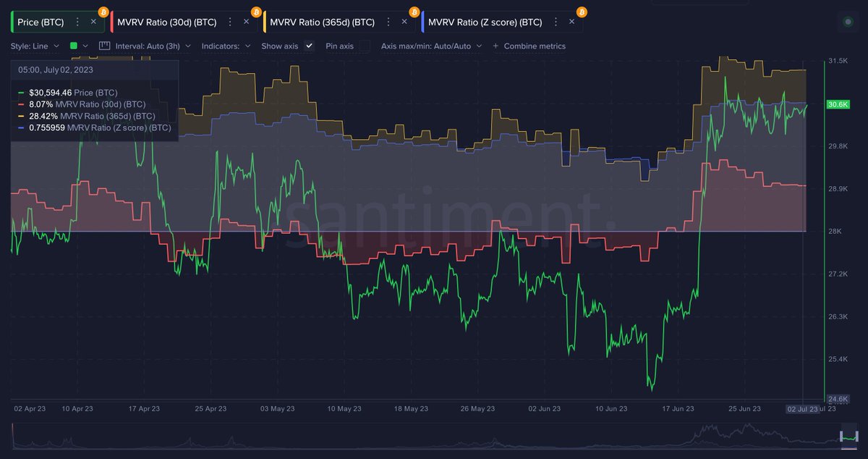Enable the Pin axis checkbox

click(365, 46)
